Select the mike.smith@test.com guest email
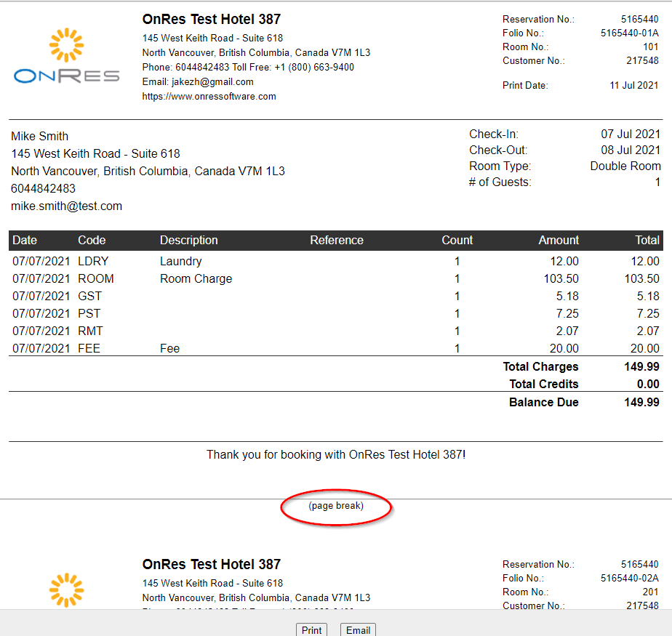The height and width of the screenshot is (636, 672). 66,206
